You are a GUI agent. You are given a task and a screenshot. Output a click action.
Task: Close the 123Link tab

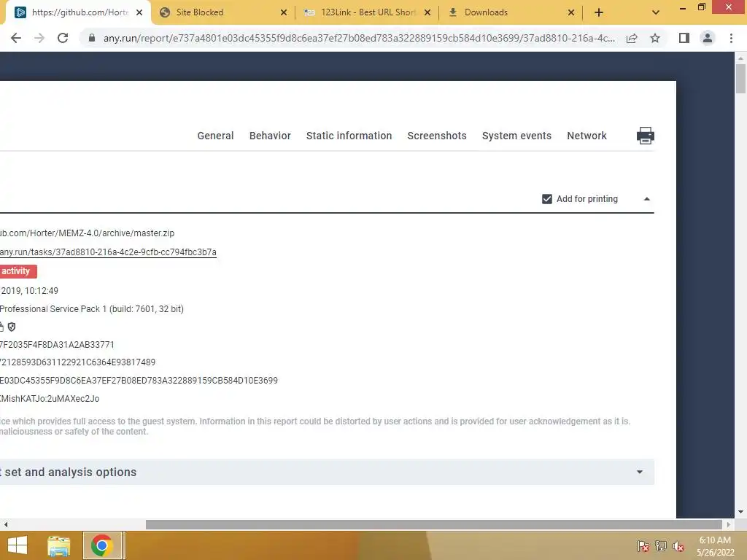click(427, 12)
